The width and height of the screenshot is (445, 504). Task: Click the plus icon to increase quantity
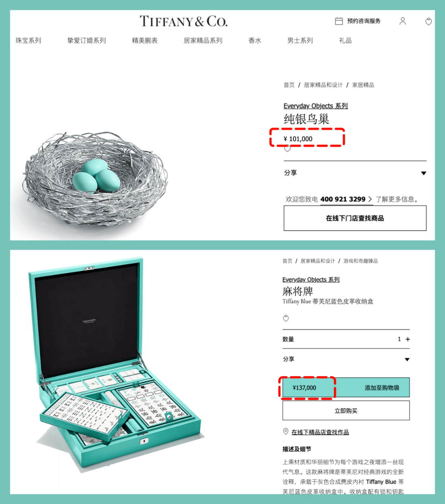coord(408,339)
